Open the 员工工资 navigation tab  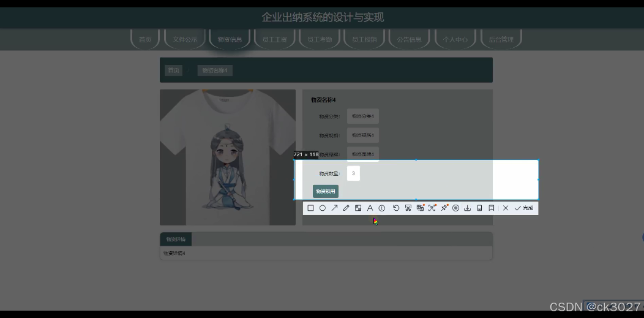(x=274, y=39)
